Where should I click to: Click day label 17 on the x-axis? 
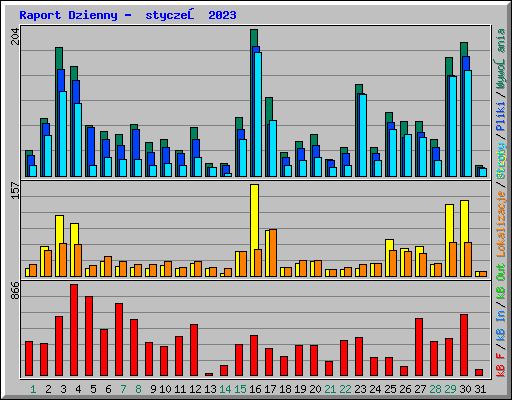click(x=270, y=389)
